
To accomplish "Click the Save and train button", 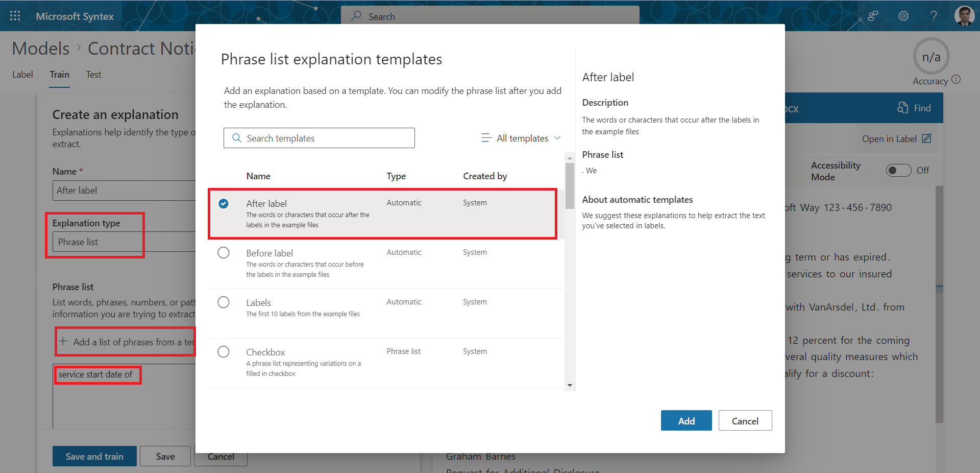I will (94, 456).
